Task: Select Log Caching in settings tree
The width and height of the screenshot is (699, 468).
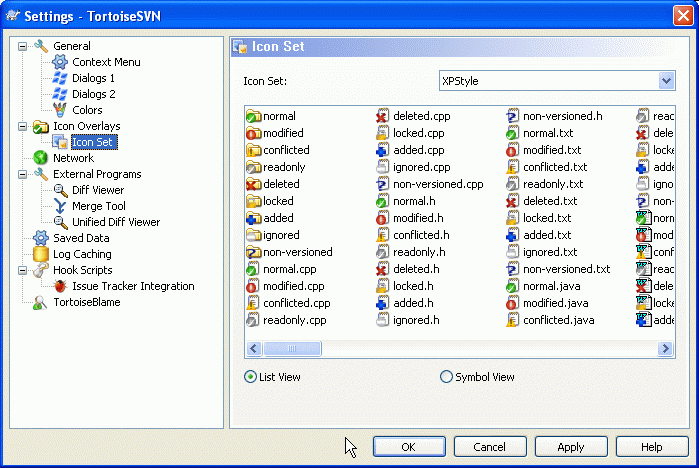Action: 82,254
